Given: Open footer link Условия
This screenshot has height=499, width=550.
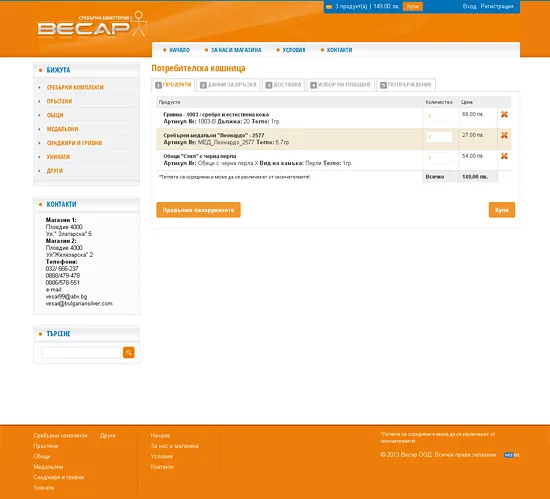Looking at the screenshot, I should pyautogui.click(x=161, y=457).
